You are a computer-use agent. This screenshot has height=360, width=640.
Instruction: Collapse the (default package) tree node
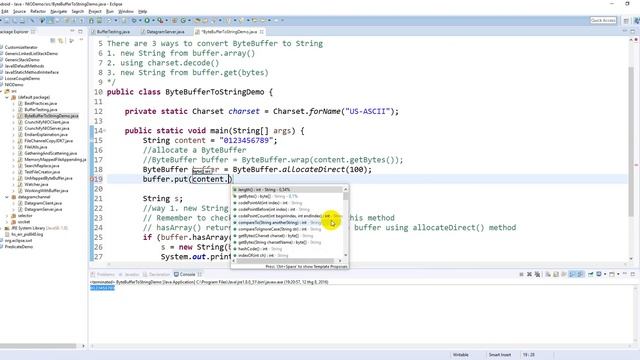(x=7, y=97)
